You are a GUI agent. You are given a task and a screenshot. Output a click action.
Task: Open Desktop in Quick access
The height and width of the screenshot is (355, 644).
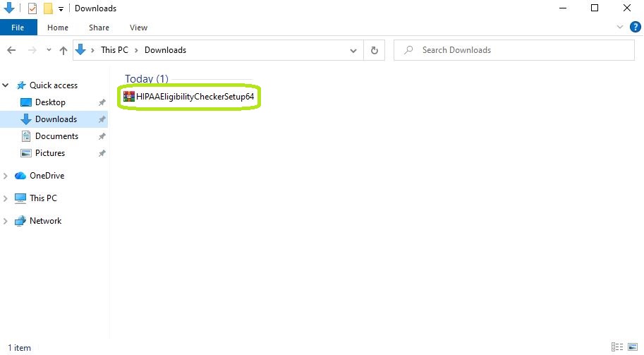(50, 102)
